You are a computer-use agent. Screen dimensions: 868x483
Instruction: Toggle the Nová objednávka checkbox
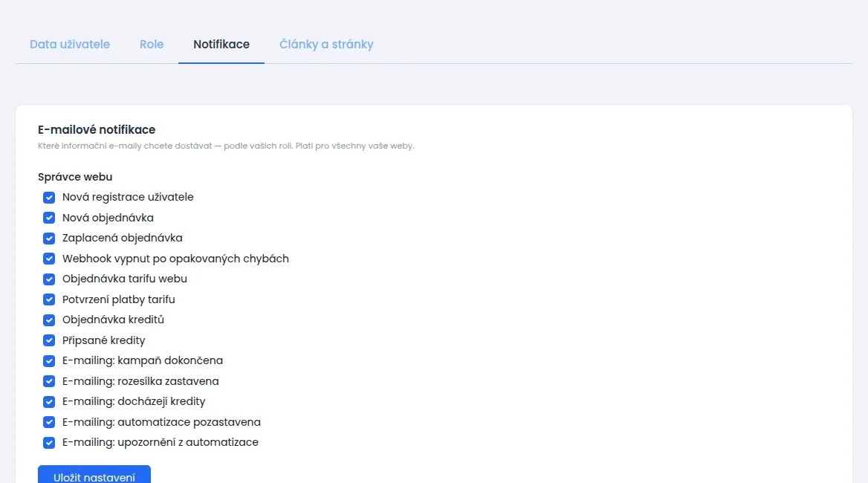click(49, 218)
